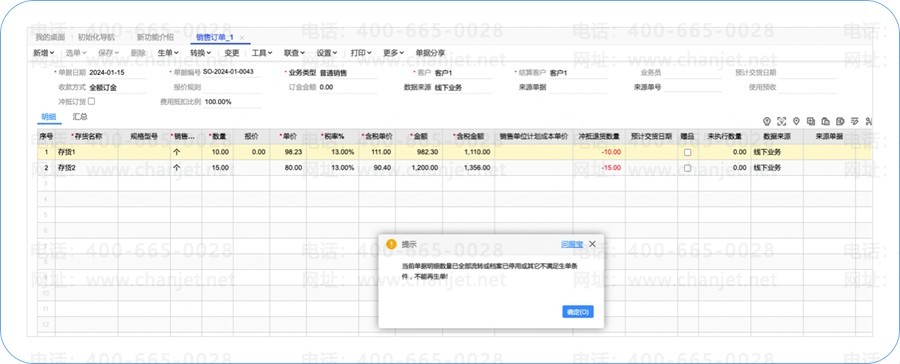Screen dimensions: 900x364
Task: Click the 订金金额 input field
Action: [x=347, y=87]
